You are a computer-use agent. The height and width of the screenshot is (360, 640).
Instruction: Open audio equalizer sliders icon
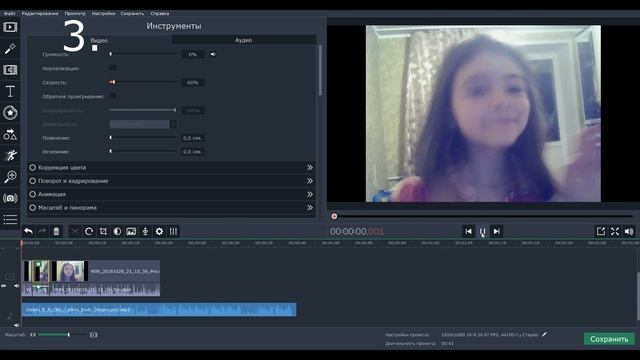tap(173, 231)
